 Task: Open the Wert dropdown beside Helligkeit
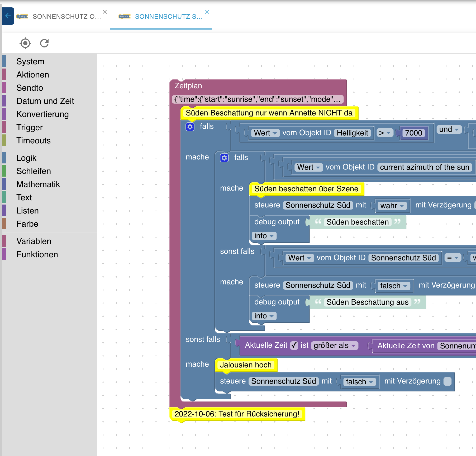pos(265,133)
